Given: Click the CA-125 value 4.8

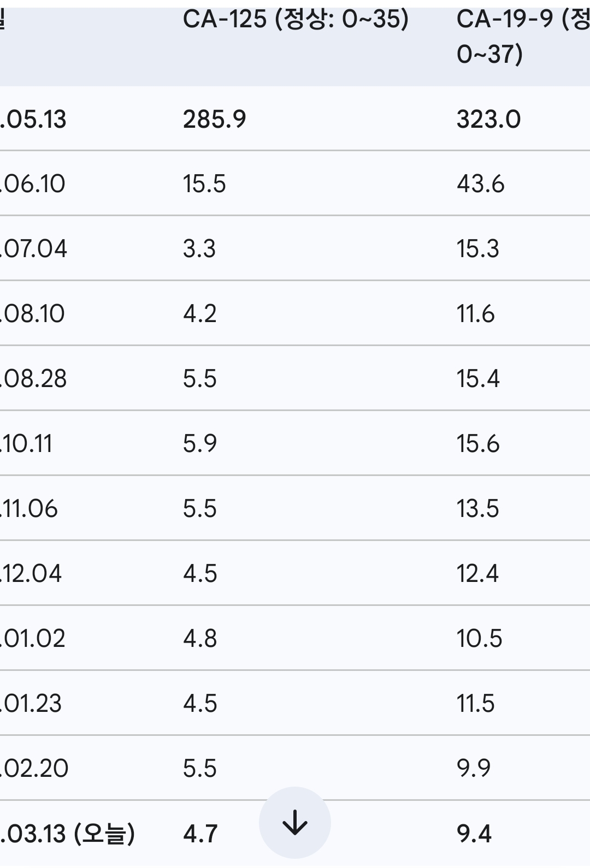Looking at the screenshot, I should point(200,639).
